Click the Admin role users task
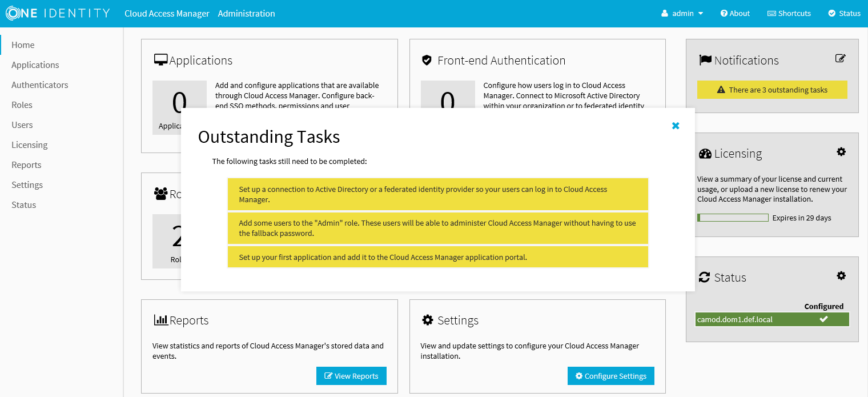The width and height of the screenshot is (868, 397). [x=438, y=228]
